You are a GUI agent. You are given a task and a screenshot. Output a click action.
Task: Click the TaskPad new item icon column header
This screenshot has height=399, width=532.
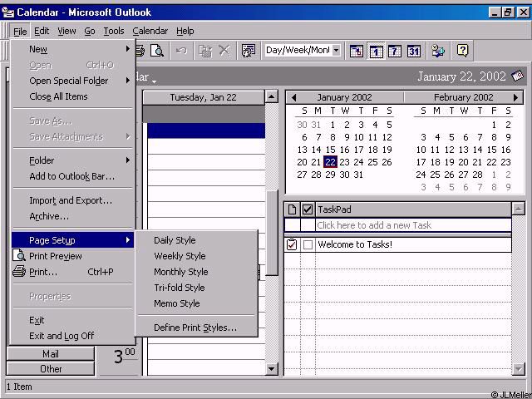click(x=292, y=209)
